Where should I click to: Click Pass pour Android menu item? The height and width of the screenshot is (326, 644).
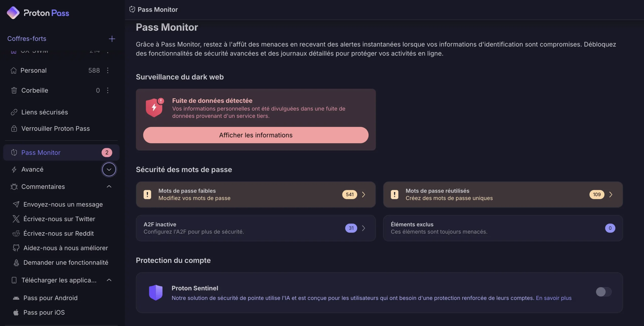click(50, 298)
